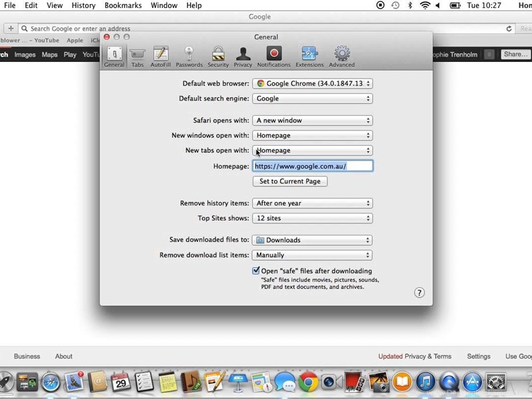Open FaceTime from the Dock
The height and width of the screenshot is (399, 532).
coord(331,382)
